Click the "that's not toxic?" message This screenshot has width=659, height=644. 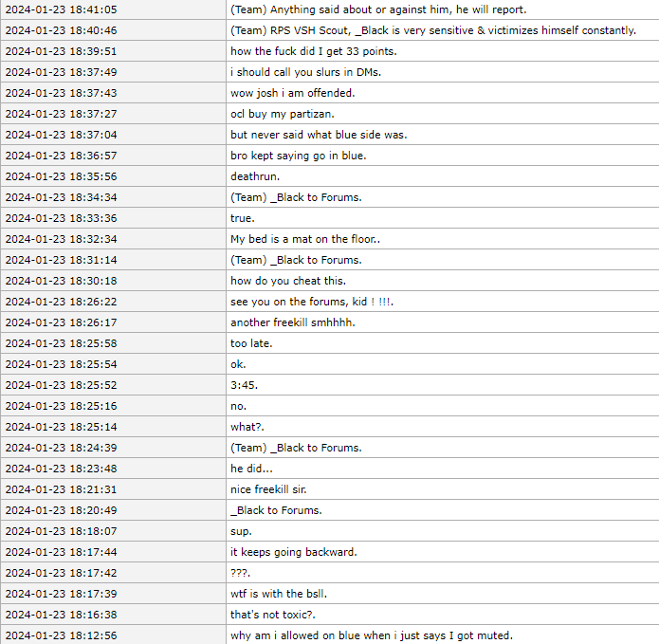coord(276,615)
